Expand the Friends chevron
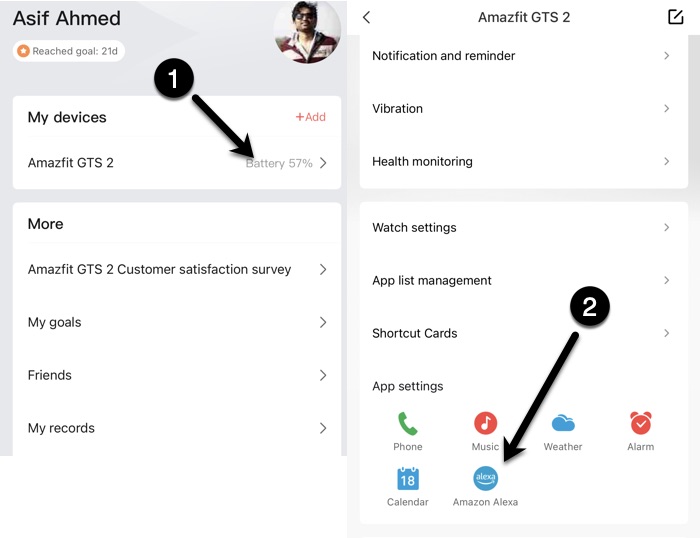 [x=323, y=375]
